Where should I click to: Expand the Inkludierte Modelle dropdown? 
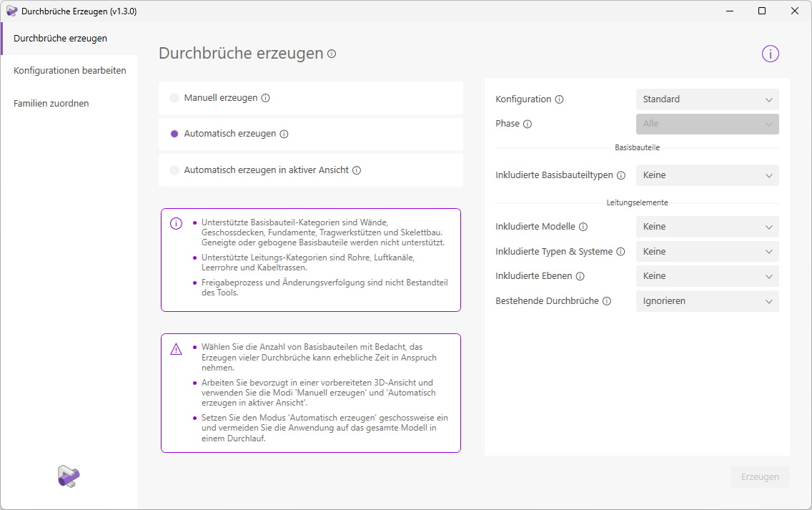tap(707, 227)
